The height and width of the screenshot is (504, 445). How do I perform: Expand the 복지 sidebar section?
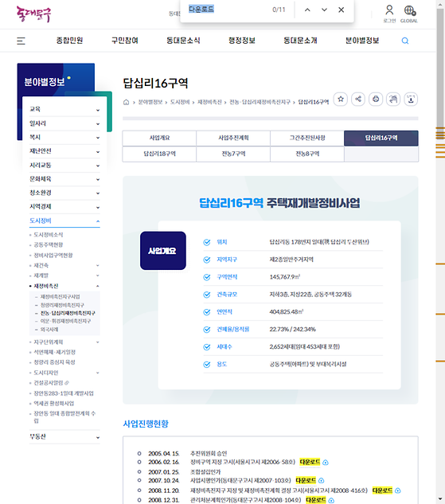coord(64,137)
